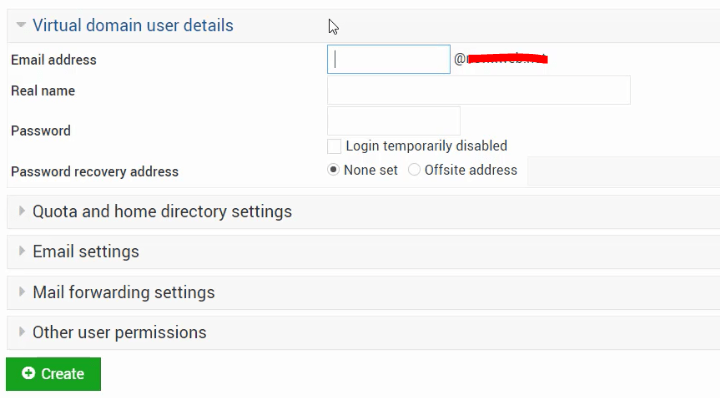
Task: Click triangle icon beside Other user permissions
Action: click(22, 332)
